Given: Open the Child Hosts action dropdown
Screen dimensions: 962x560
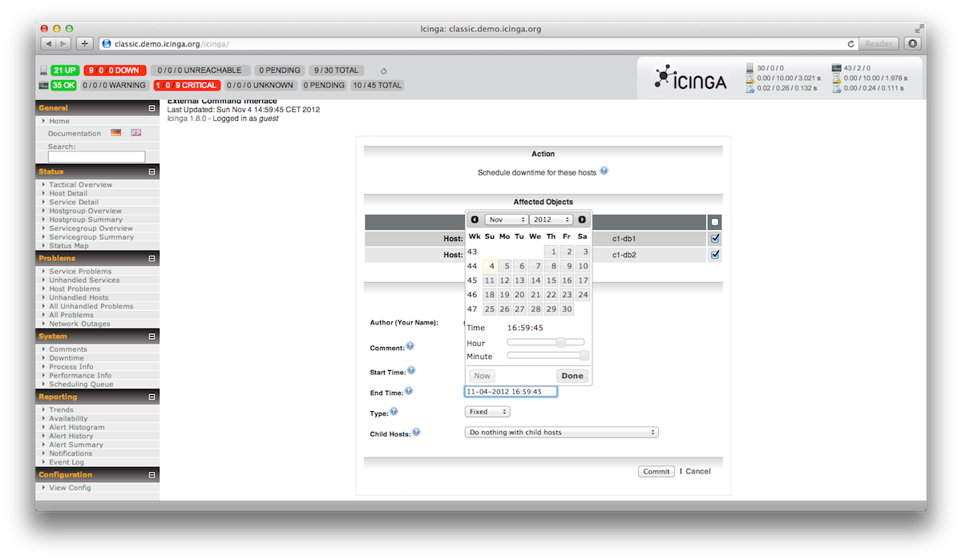Looking at the screenshot, I should (561, 433).
